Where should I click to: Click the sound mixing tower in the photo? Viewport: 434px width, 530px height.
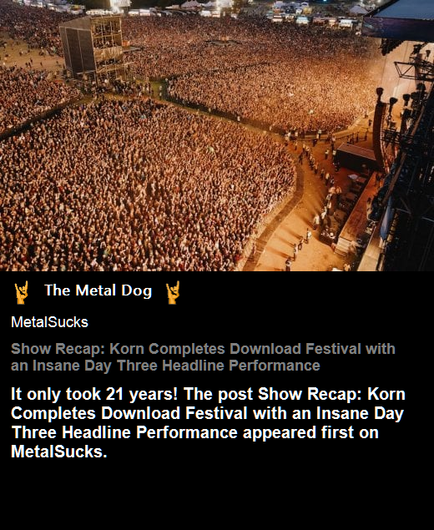click(92, 45)
